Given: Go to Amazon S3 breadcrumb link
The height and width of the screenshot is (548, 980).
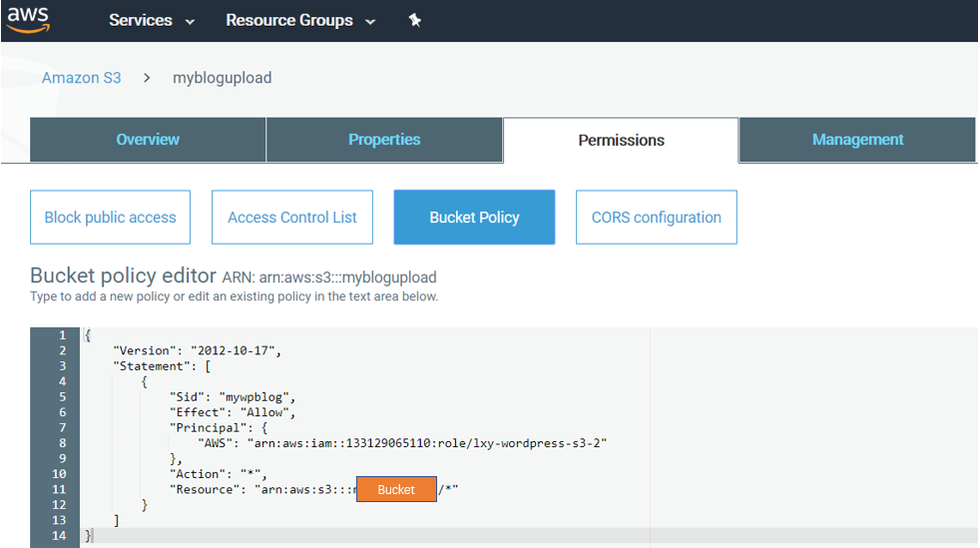Looking at the screenshot, I should click(81, 78).
